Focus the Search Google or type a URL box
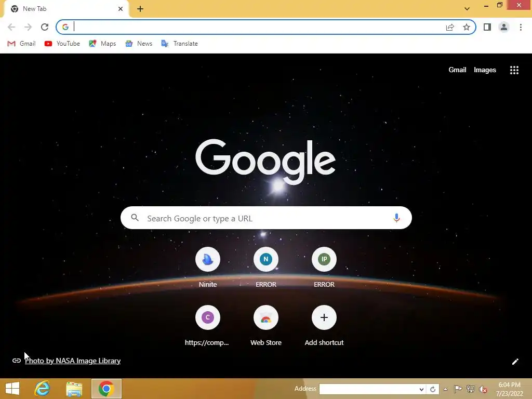Image resolution: width=532 pixels, height=399 pixels. (x=266, y=218)
